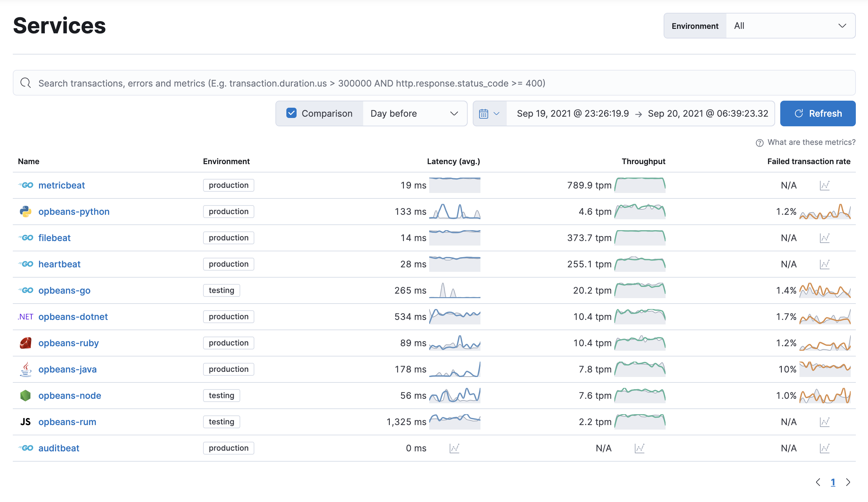Image resolution: width=868 pixels, height=502 pixels.
Task: Open the opbeans-go service details
Action: [x=64, y=290]
